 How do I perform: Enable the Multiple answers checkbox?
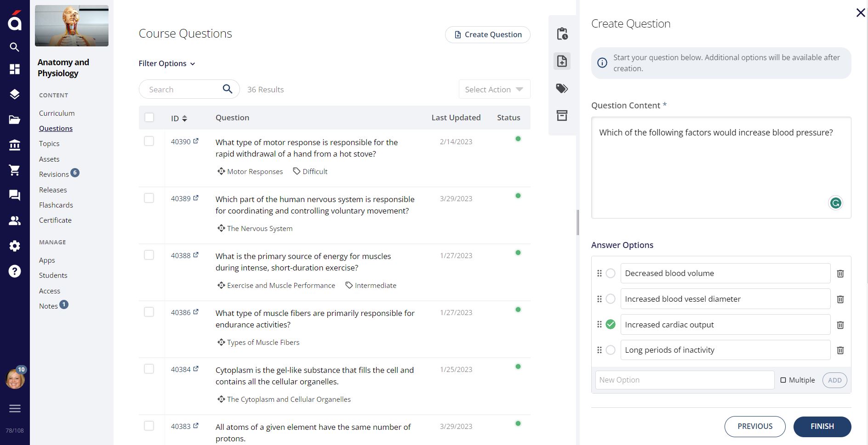pyautogui.click(x=783, y=380)
